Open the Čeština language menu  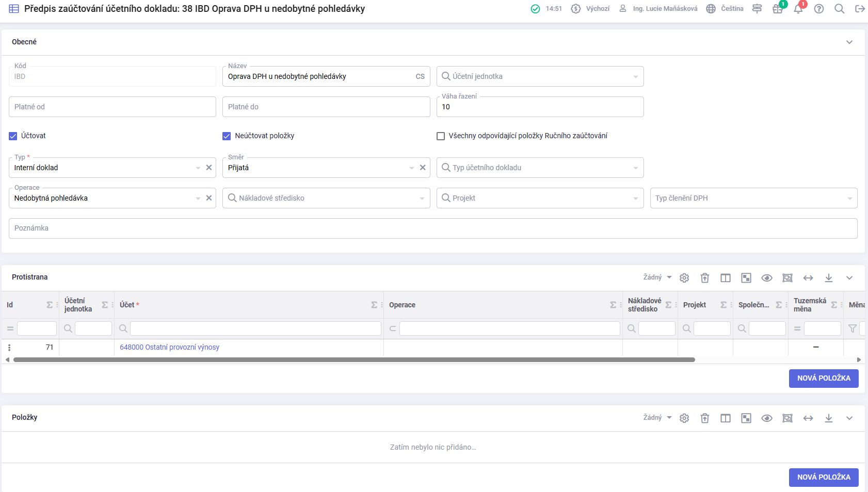click(726, 9)
